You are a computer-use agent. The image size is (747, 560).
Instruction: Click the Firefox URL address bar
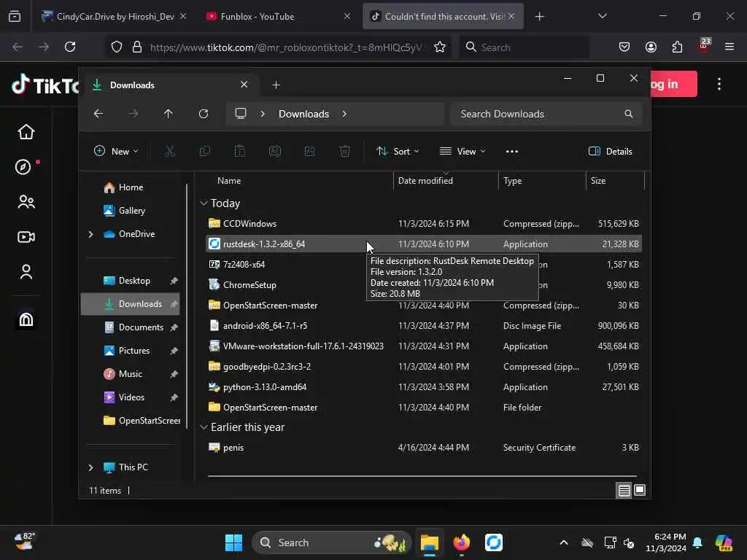pyautogui.click(x=276, y=47)
